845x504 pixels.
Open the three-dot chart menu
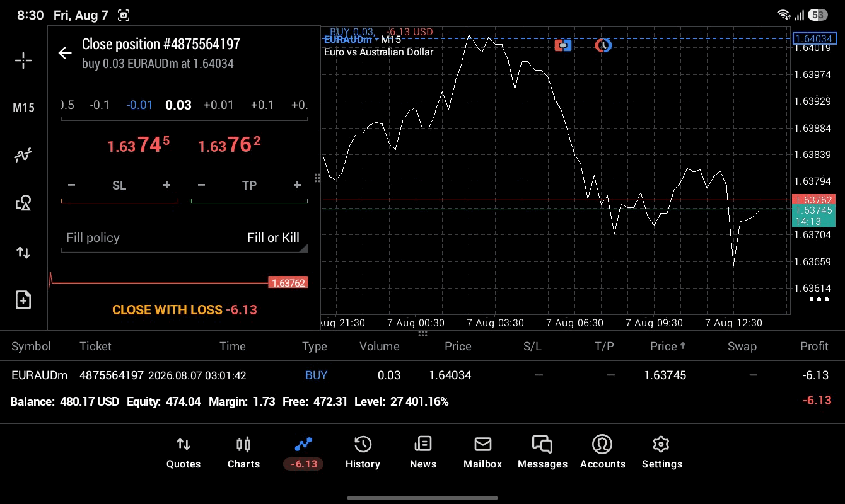click(x=819, y=299)
